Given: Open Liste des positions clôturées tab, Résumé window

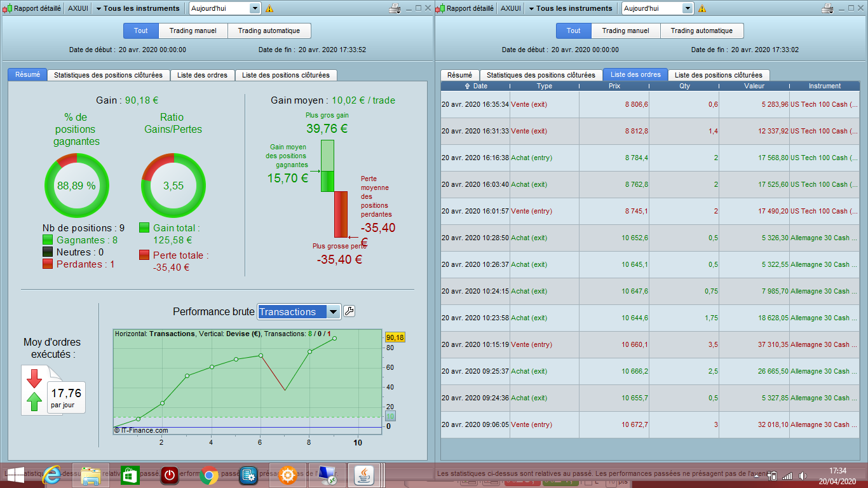Looking at the screenshot, I should (286, 75).
